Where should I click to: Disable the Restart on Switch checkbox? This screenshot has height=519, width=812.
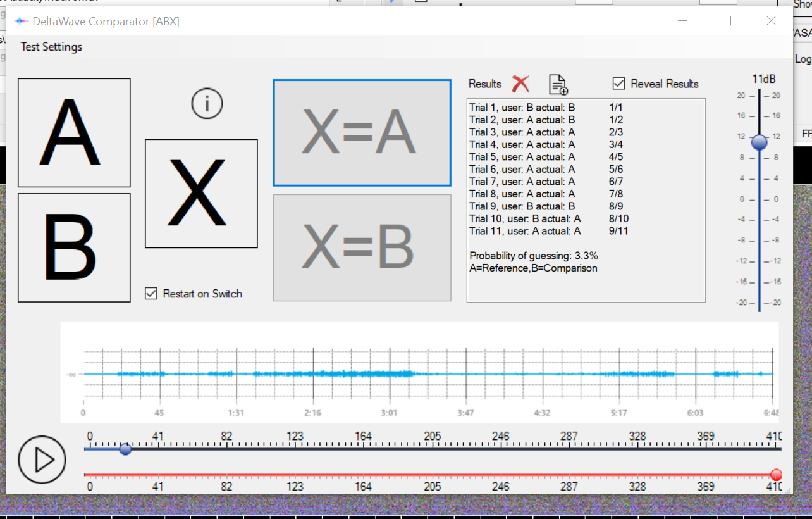coord(151,294)
